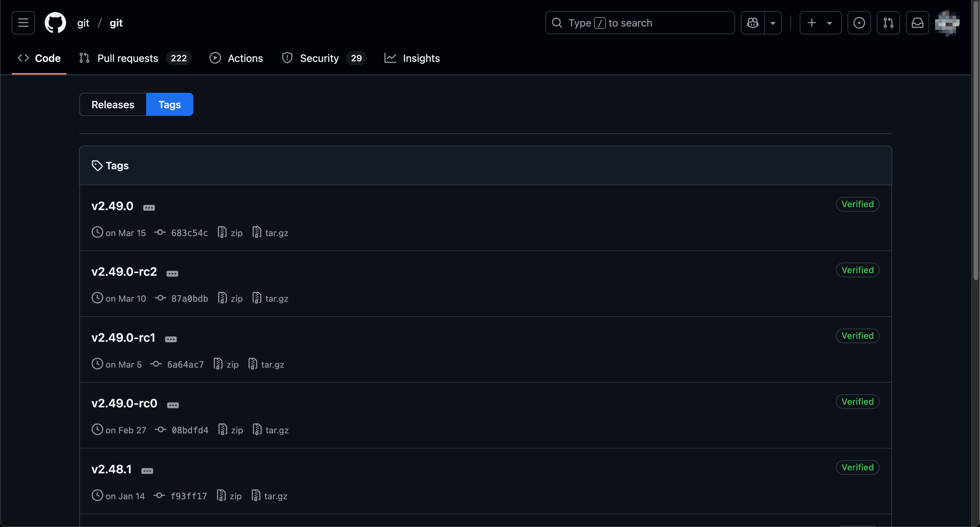This screenshot has width=980, height=527.
Task: Select the Tags toggle button
Action: [169, 105]
